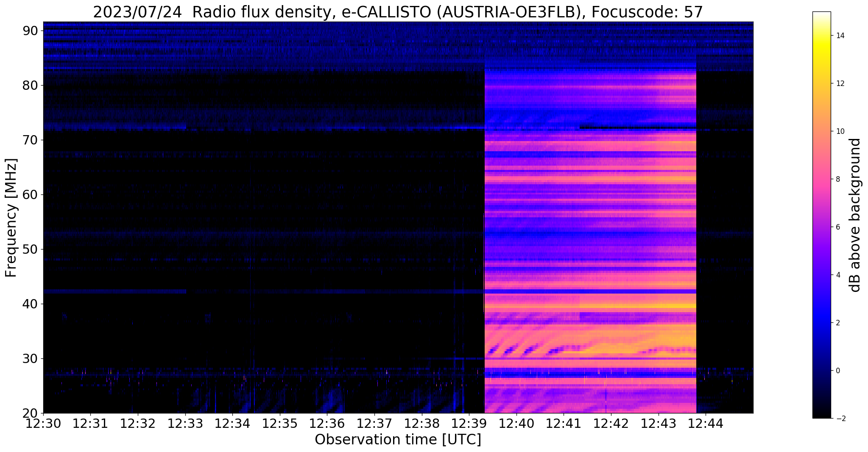
Task: Click the colorbar tick label 14
Action: (839, 36)
